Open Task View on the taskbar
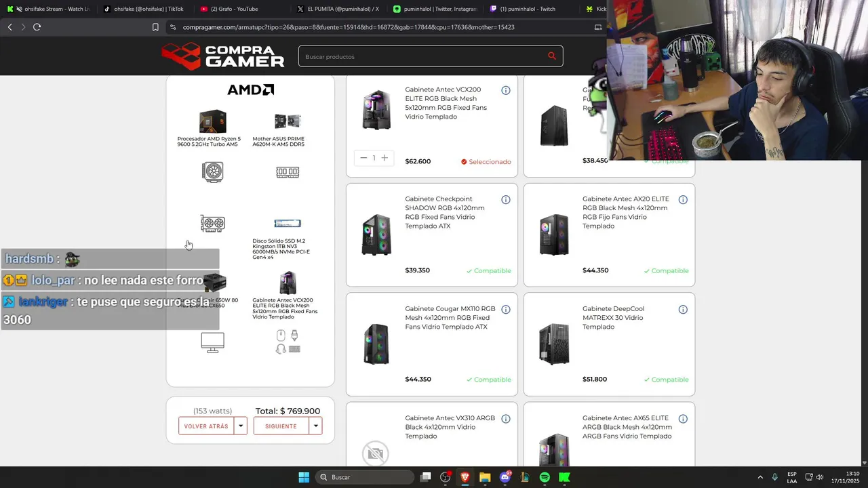Image resolution: width=868 pixels, height=488 pixels. pos(426,477)
